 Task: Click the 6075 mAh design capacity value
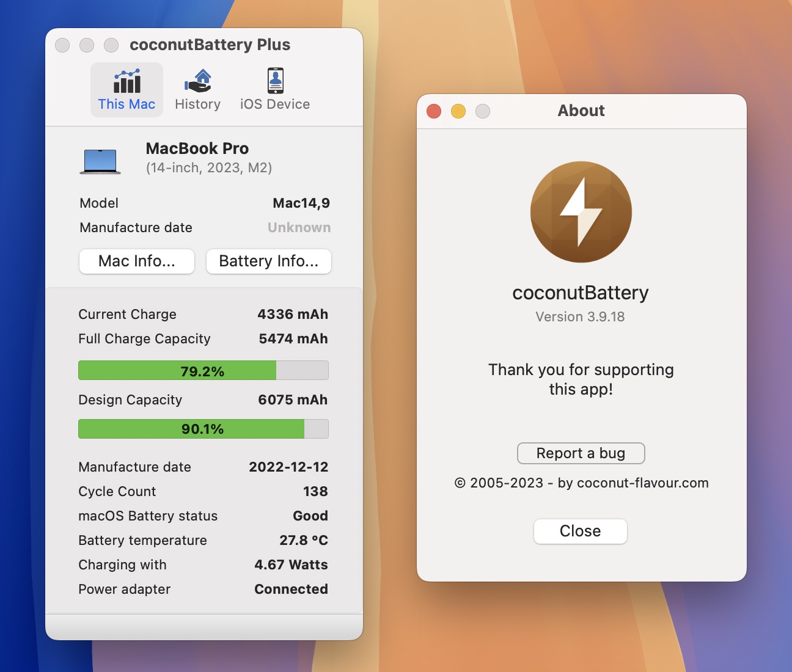[x=293, y=400]
